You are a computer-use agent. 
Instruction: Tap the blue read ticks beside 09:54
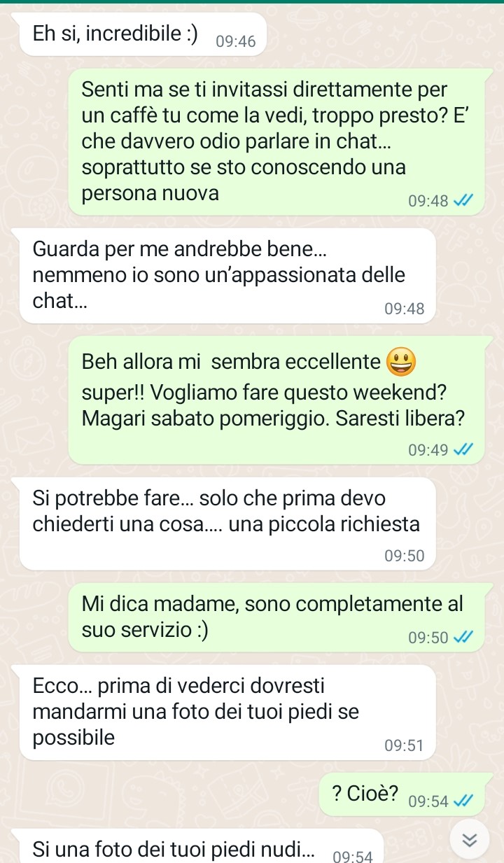coord(463,801)
